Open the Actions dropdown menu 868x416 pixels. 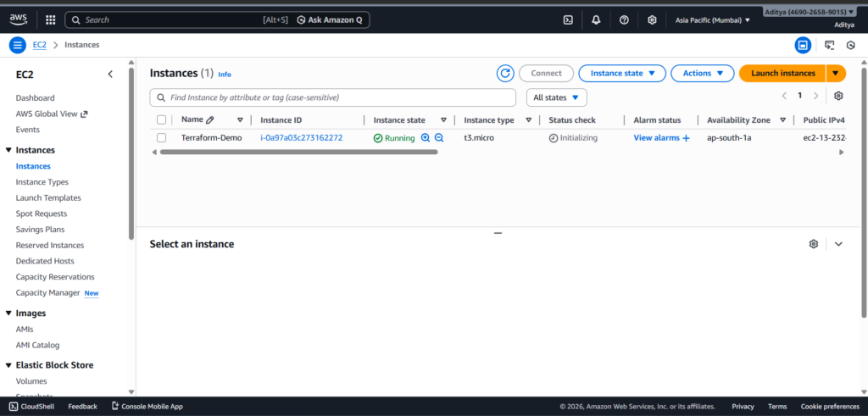pos(702,74)
